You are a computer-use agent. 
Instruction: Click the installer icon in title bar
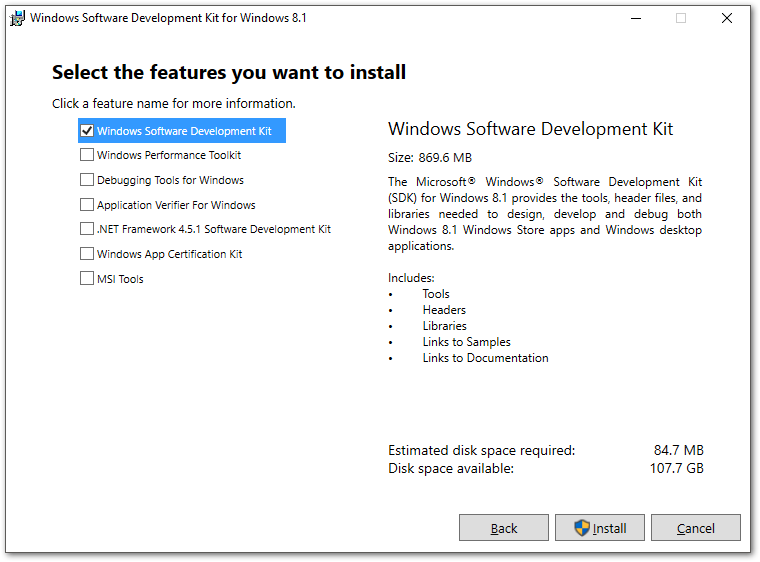click(x=17, y=18)
